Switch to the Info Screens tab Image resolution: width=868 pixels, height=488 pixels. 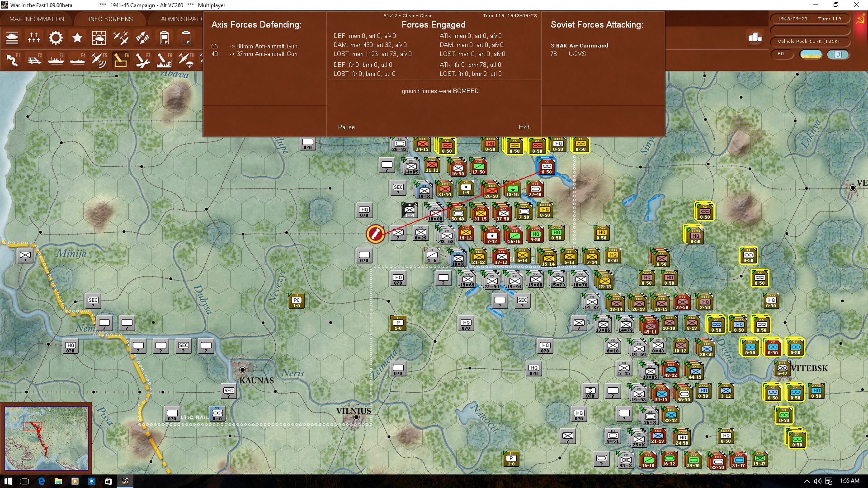[111, 19]
